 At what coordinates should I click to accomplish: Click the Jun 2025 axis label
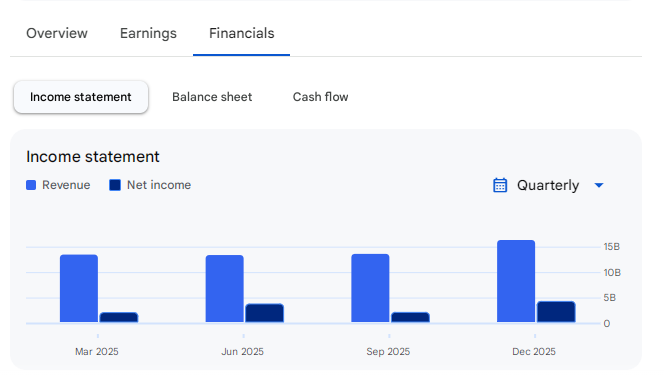click(243, 351)
